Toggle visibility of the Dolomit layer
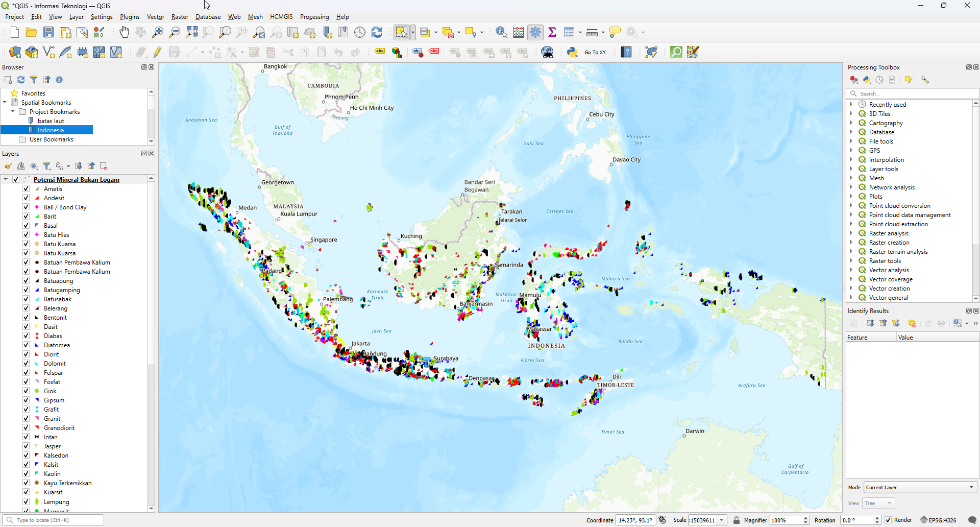This screenshot has height=527, width=980. (x=26, y=364)
